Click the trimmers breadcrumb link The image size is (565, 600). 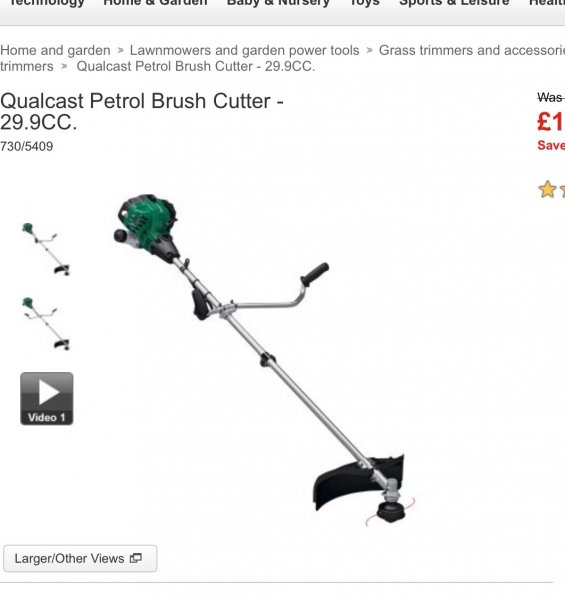point(27,66)
